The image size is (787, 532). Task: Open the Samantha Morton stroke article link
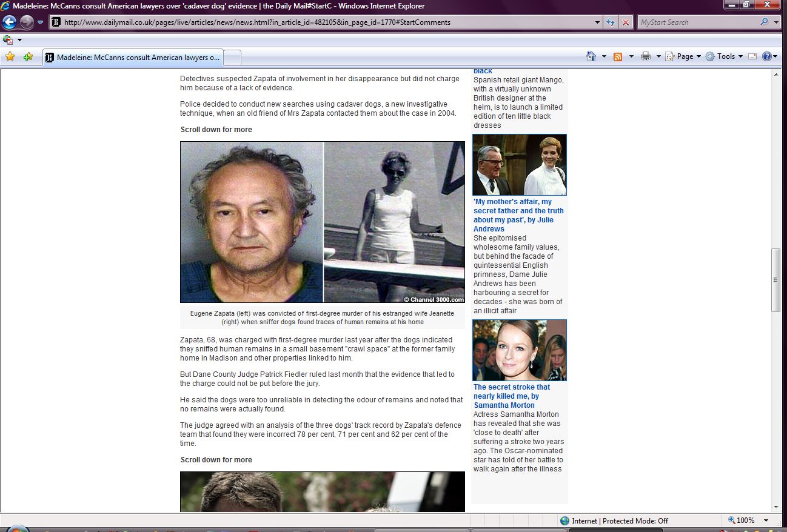(x=512, y=396)
